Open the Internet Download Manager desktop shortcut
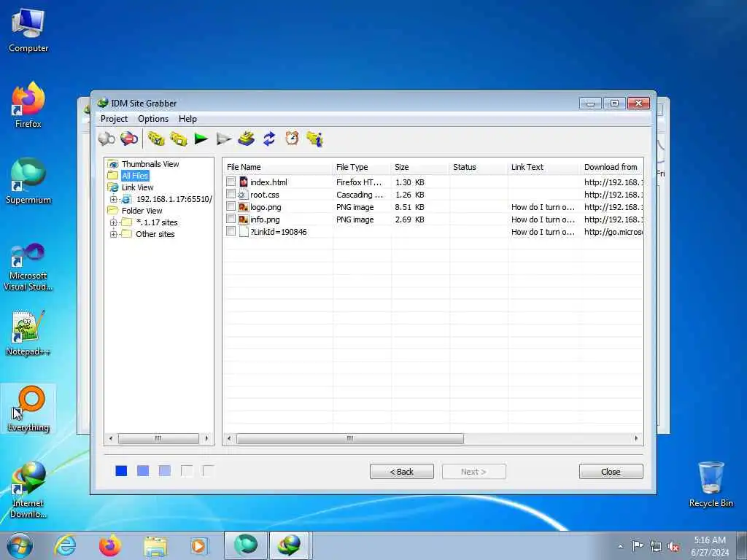This screenshot has height=560, width=747. click(x=28, y=489)
